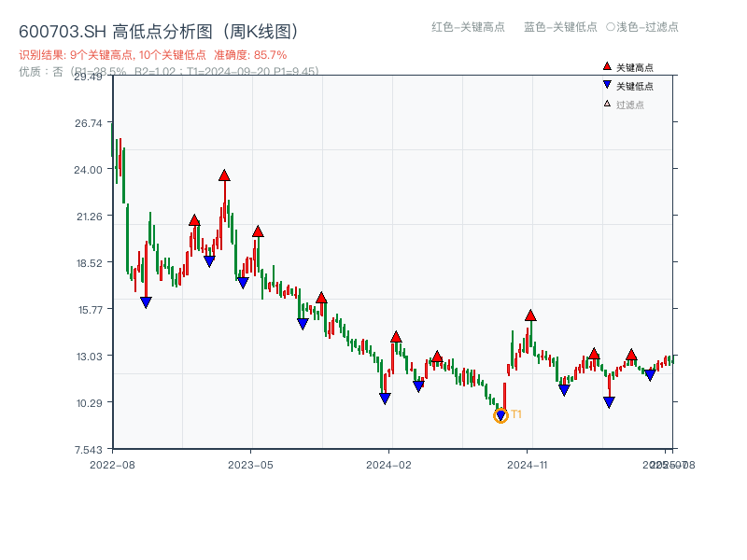Select the rightmost red key-high marker
Viewport: 747px width, 560px height.
630,356
